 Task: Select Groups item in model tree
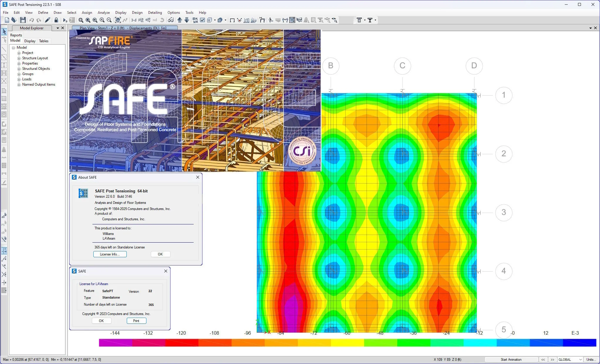28,74
